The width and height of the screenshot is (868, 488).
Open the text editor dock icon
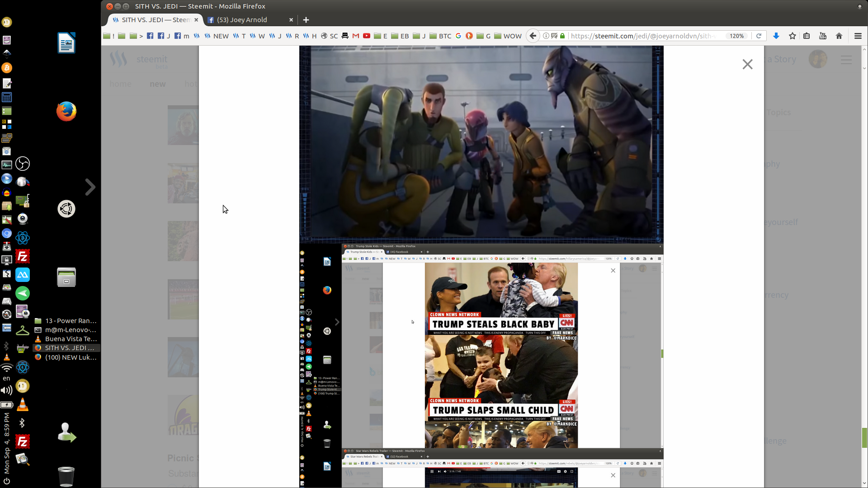point(7,83)
